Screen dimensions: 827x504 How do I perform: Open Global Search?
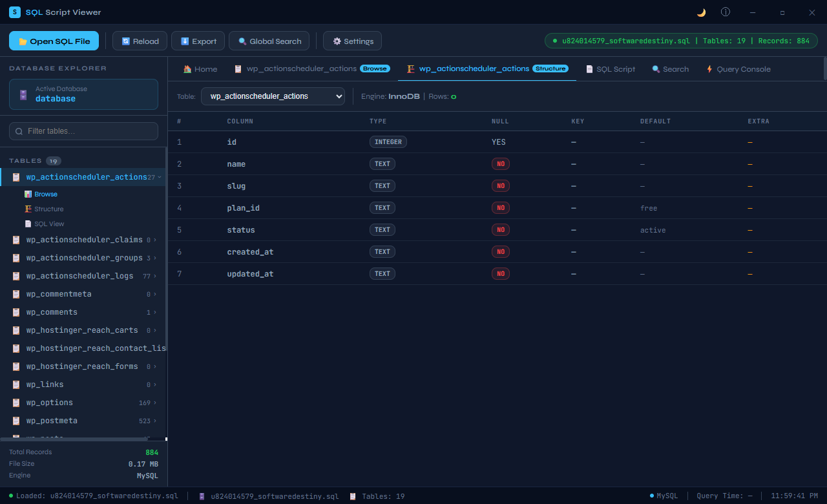269,41
